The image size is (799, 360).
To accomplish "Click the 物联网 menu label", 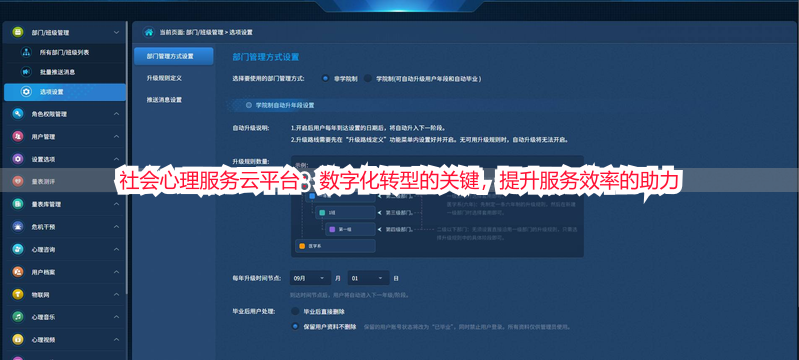I will click(40, 294).
